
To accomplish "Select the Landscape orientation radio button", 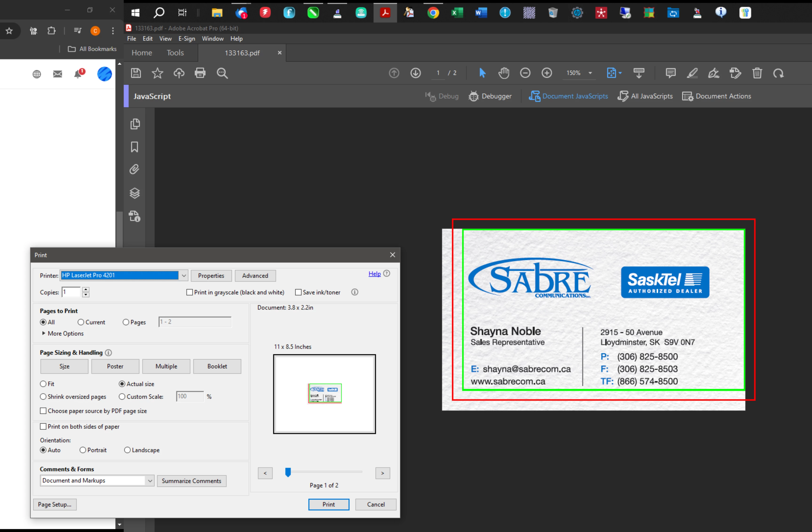I will 127,450.
